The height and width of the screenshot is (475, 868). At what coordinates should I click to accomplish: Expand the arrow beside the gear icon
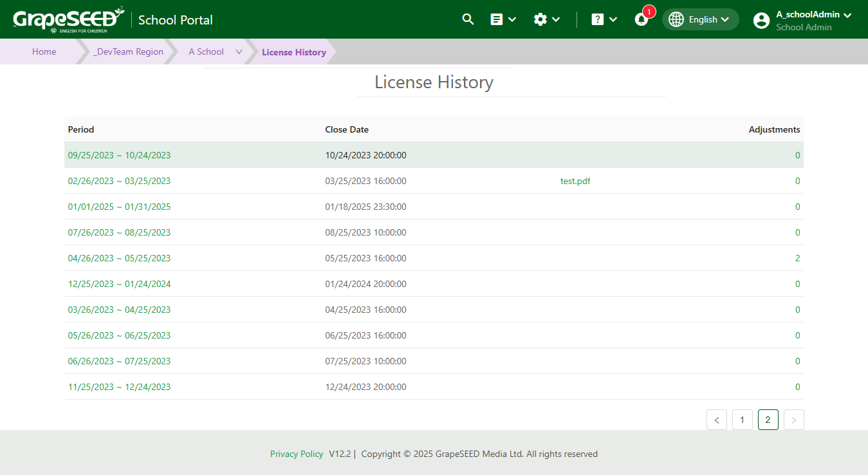(556, 19)
